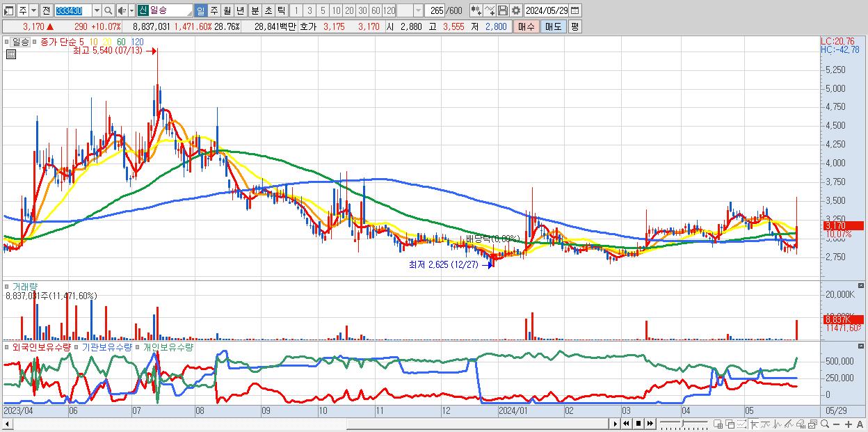Image resolution: width=868 pixels, height=432 pixels.
Task: Select interval 5 button
Action: [x=323, y=10]
